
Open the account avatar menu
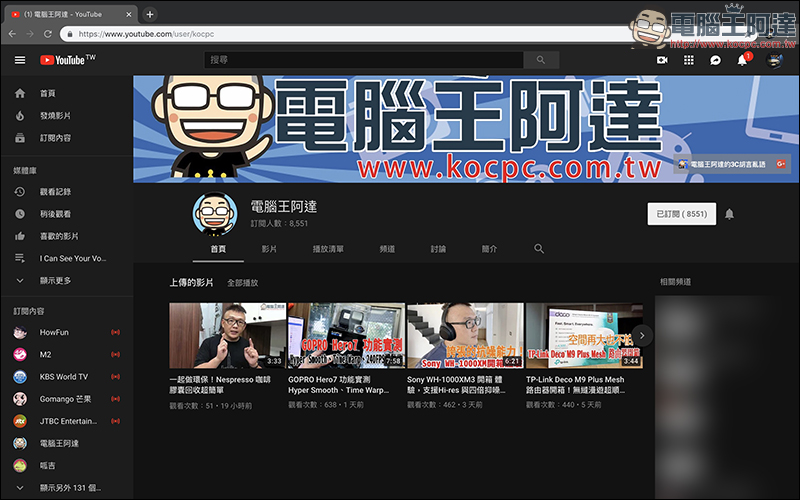coord(774,60)
